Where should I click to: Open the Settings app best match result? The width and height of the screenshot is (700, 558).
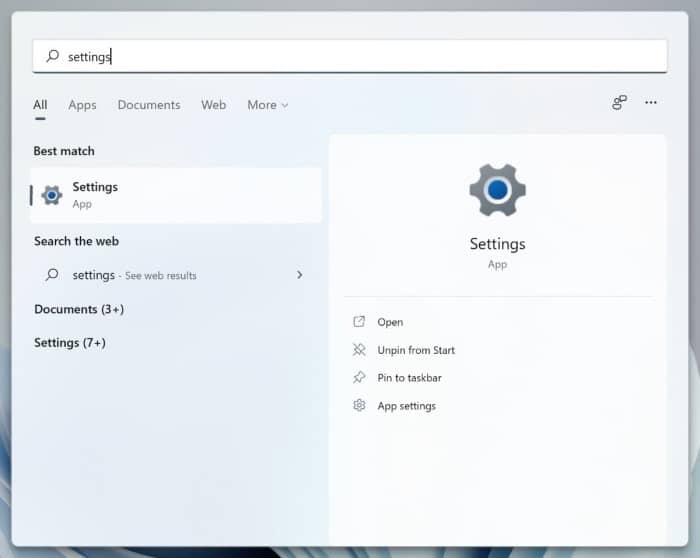[175, 195]
